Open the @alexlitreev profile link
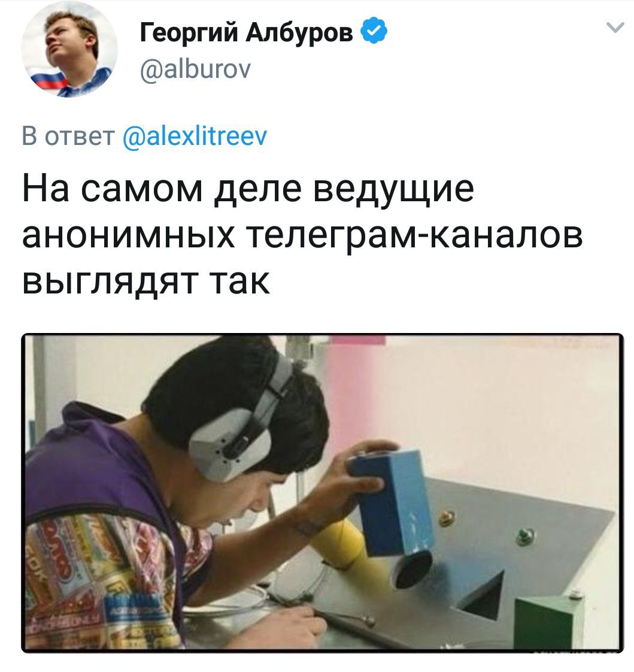The height and width of the screenshot is (672, 634). point(195,137)
